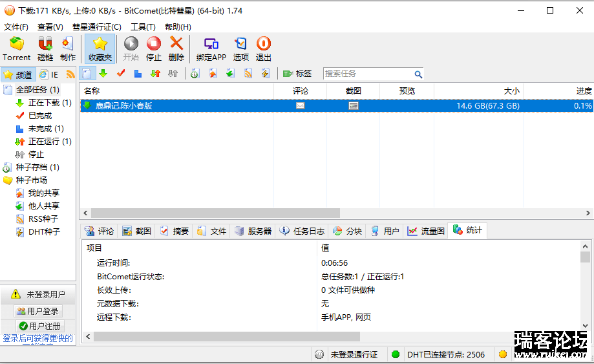This screenshot has width=594, height=364.
Task: Click the 用户注册 button
Action: tap(40, 326)
